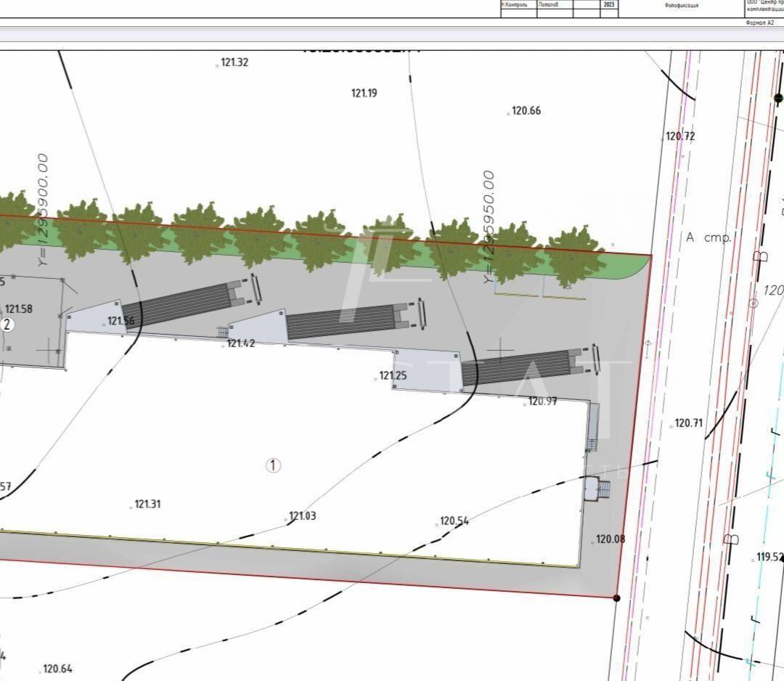This screenshot has height=681, width=784.
Task: Click the circled building number 1 marker
Action: pos(273,465)
